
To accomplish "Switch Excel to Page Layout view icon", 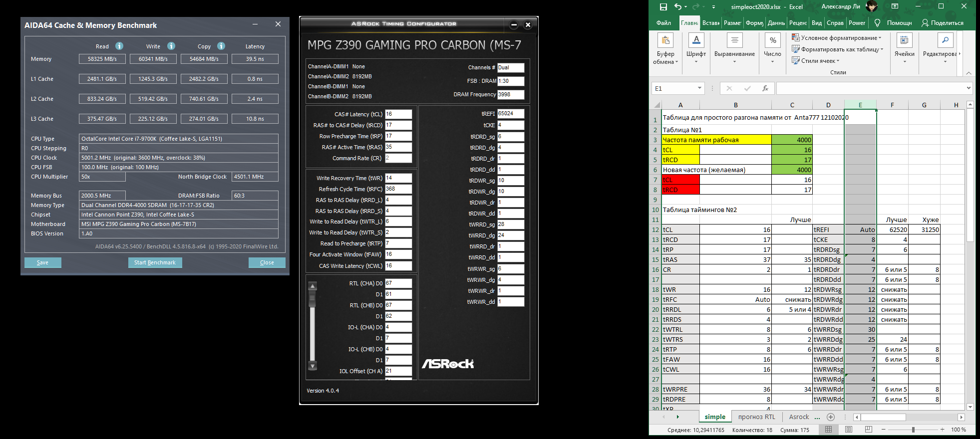I will click(849, 430).
